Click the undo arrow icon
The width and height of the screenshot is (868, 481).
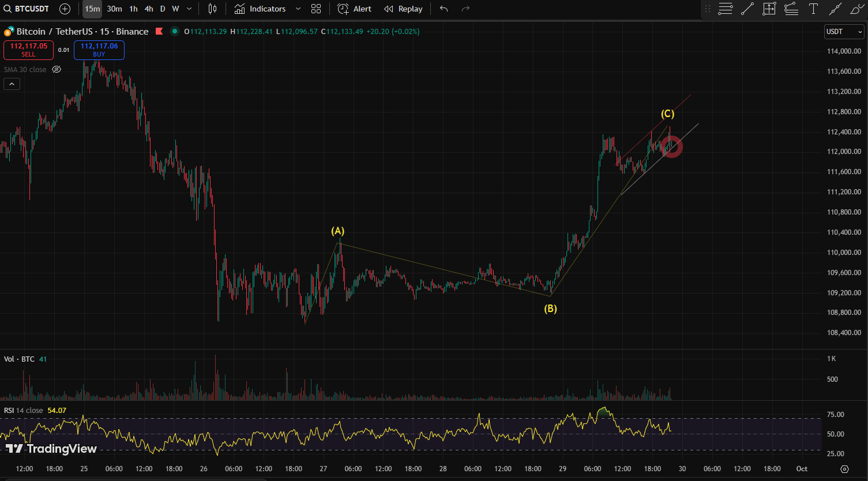[444, 9]
